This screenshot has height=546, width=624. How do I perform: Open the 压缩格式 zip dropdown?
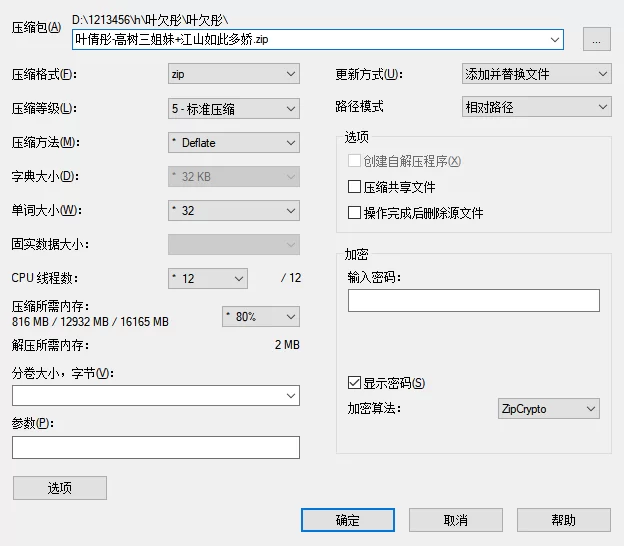(x=234, y=74)
